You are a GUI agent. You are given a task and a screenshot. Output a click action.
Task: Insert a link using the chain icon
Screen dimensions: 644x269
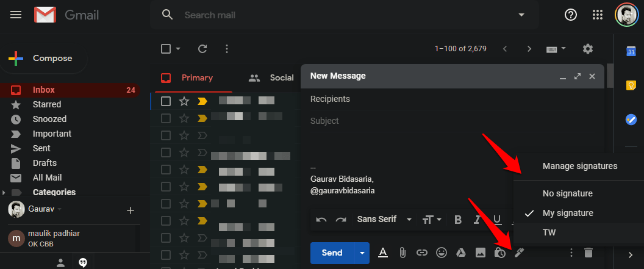click(421, 253)
